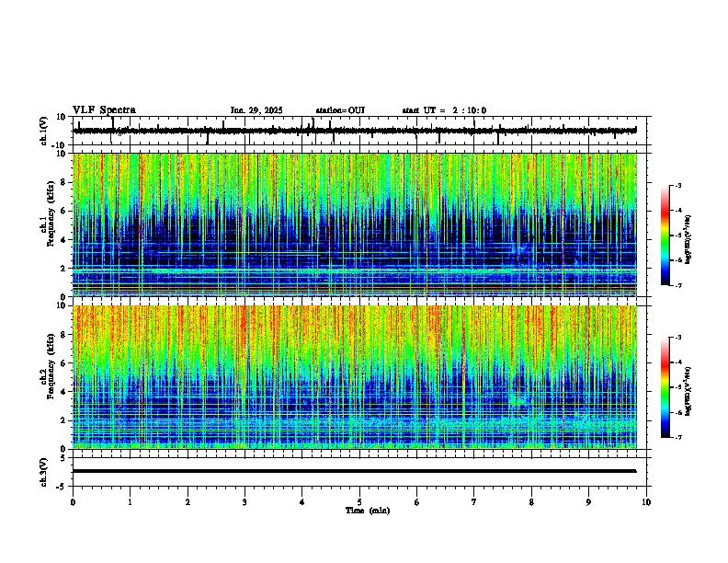Click the 9 minute tick label

pos(588,502)
